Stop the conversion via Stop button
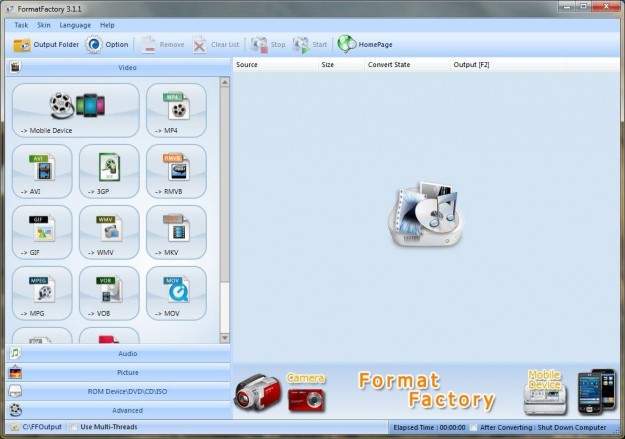625x439 pixels. pos(268,45)
